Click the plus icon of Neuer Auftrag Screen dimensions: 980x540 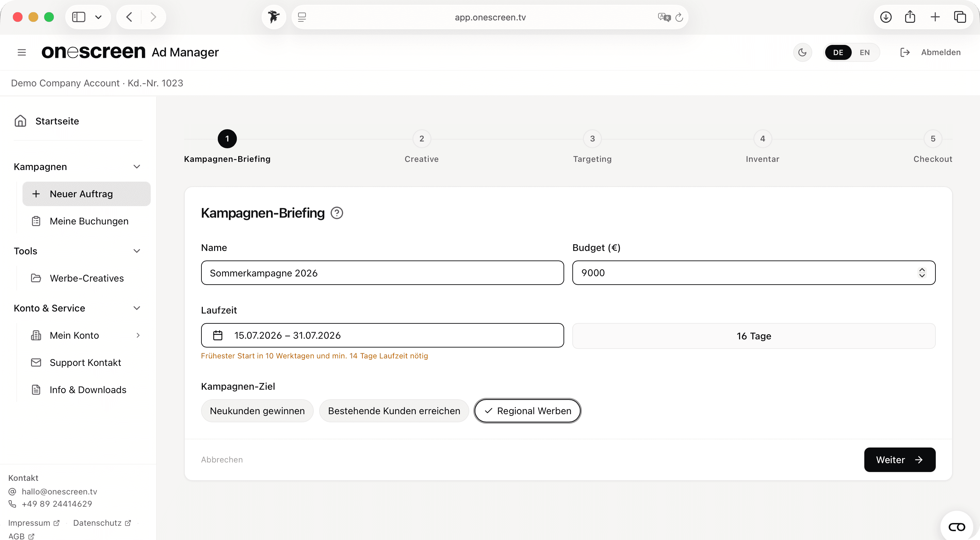[36, 194]
